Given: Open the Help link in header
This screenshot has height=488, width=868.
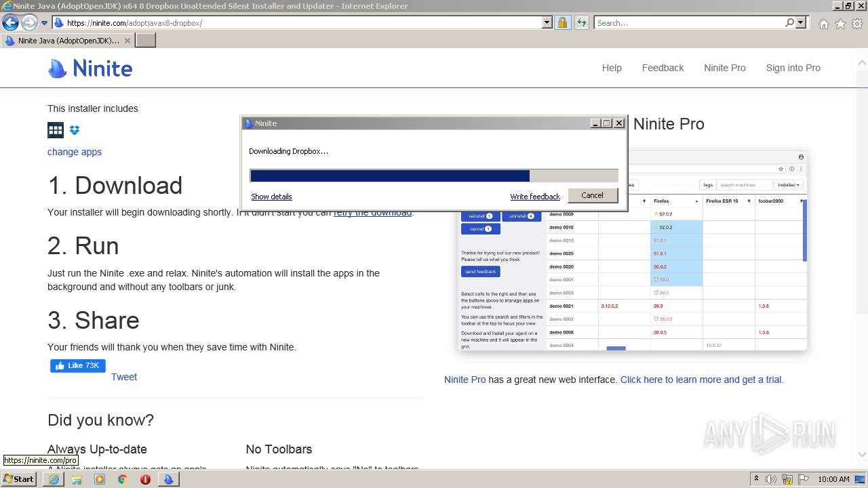Looking at the screenshot, I should (x=612, y=68).
